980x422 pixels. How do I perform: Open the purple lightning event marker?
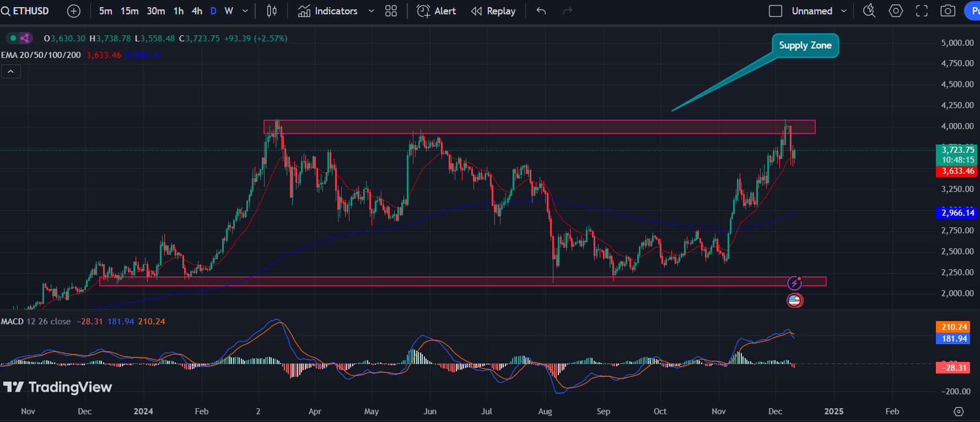tap(794, 283)
